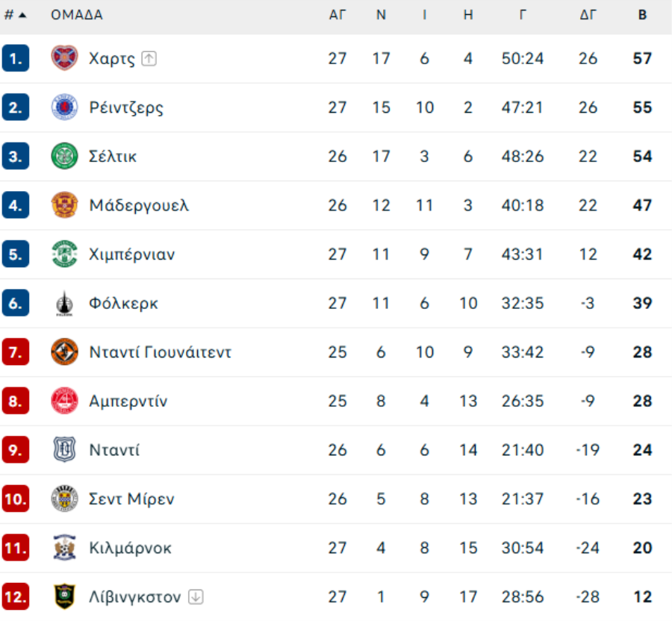Image resolution: width=672 pixels, height=621 pixels.
Task: Click the relegation arrow icon beside Λίβινγκστον
Action: click(x=196, y=597)
